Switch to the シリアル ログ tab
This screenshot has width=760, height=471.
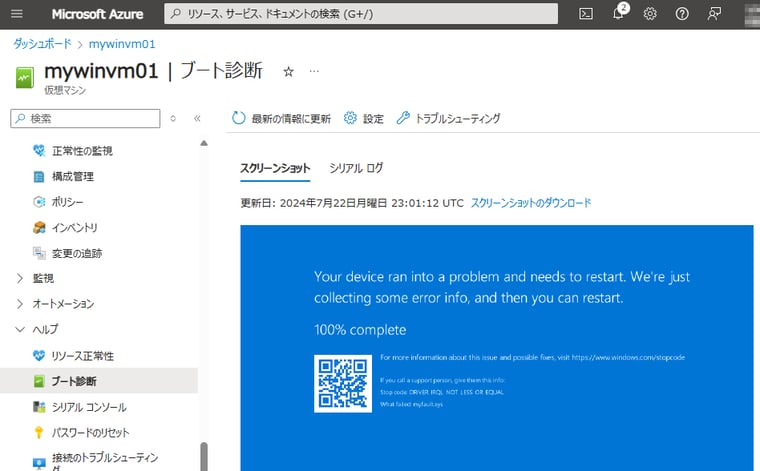(356, 168)
